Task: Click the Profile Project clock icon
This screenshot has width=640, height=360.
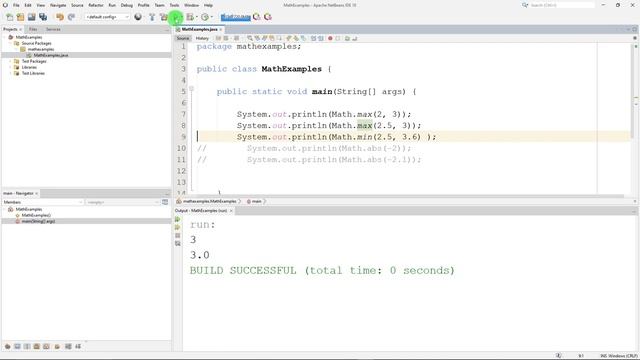Action: [x=205, y=17]
